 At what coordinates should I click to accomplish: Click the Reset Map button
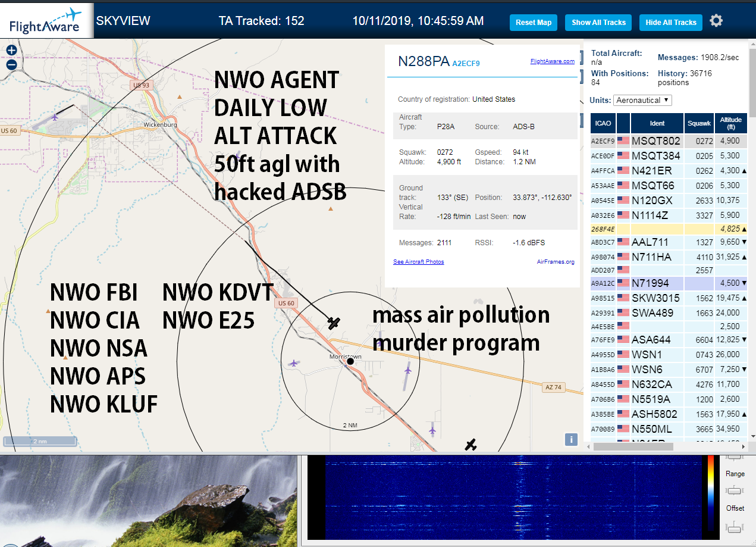point(534,23)
